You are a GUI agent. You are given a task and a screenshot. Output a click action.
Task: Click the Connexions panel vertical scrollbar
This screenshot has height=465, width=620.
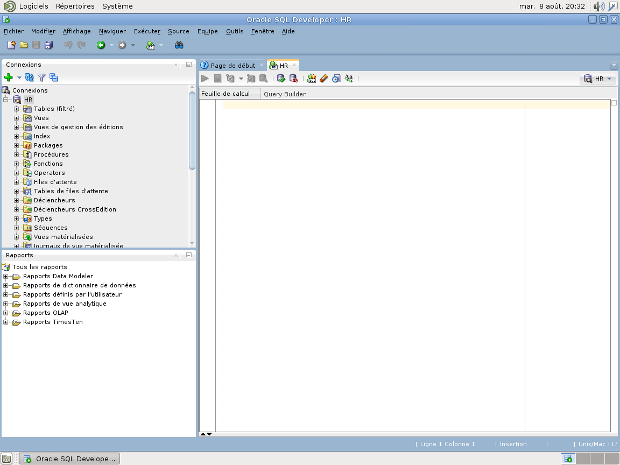coord(192,131)
